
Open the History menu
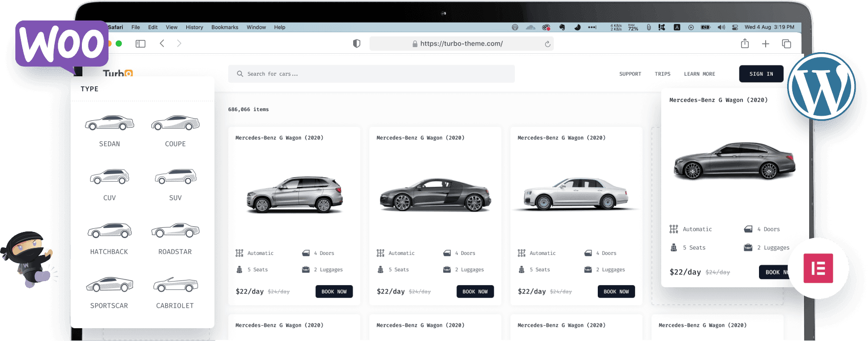194,27
